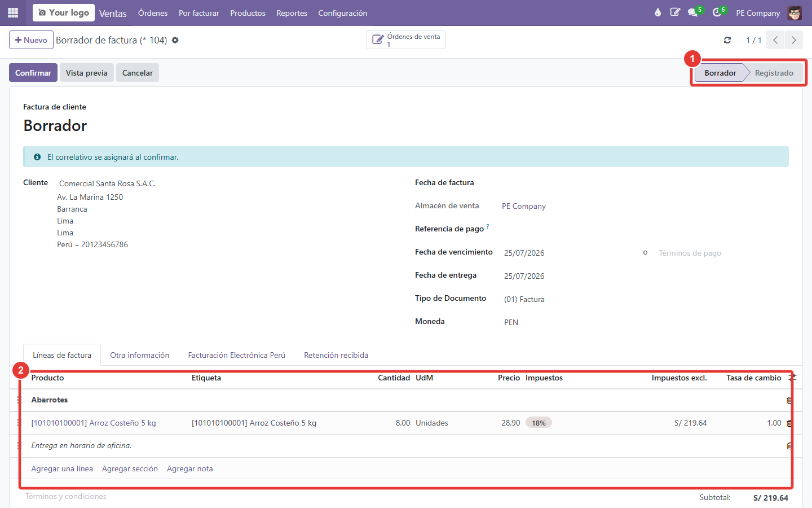The height and width of the screenshot is (508, 812).
Task: Click the Confirmar button
Action: point(33,73)
